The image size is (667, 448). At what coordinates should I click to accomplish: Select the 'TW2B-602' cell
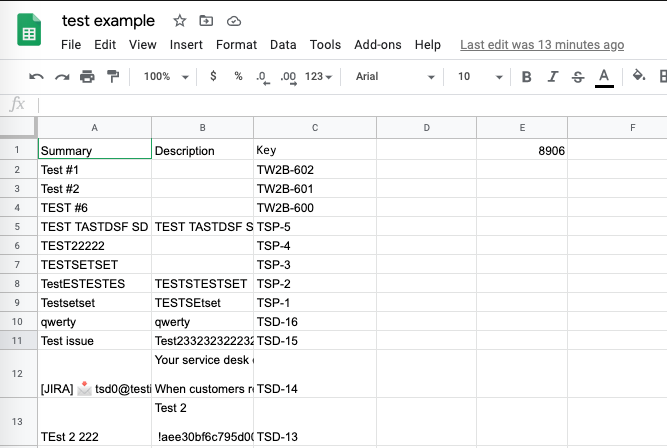click(x=315, y=169)
